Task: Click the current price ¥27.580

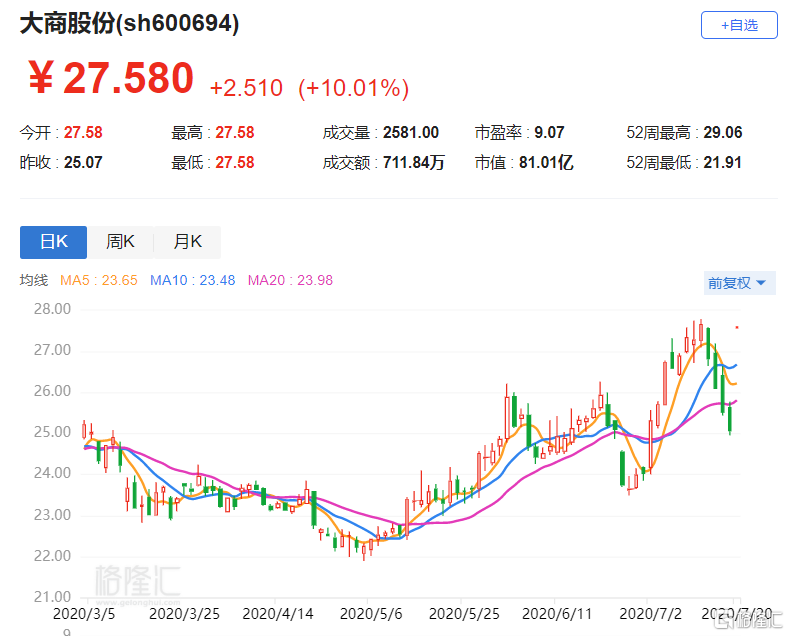Action: point(111,78)
